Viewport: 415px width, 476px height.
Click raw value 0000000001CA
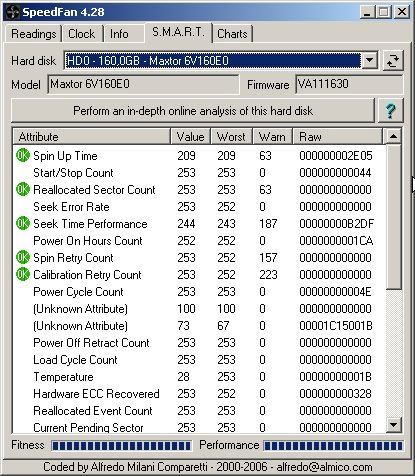click(336, 240)
